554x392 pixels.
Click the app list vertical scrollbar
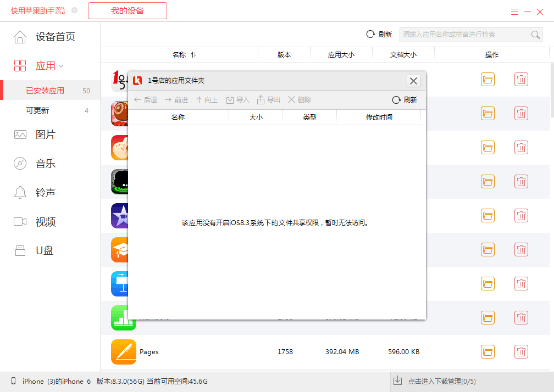click(552, 90)
